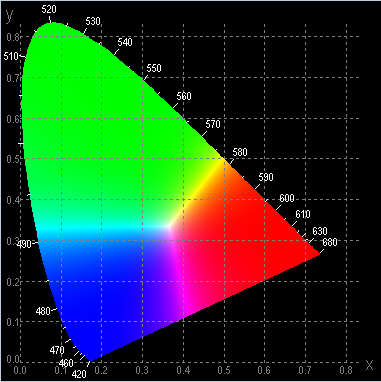
Task: Select the 560 wavelength label
Action: 184,96
